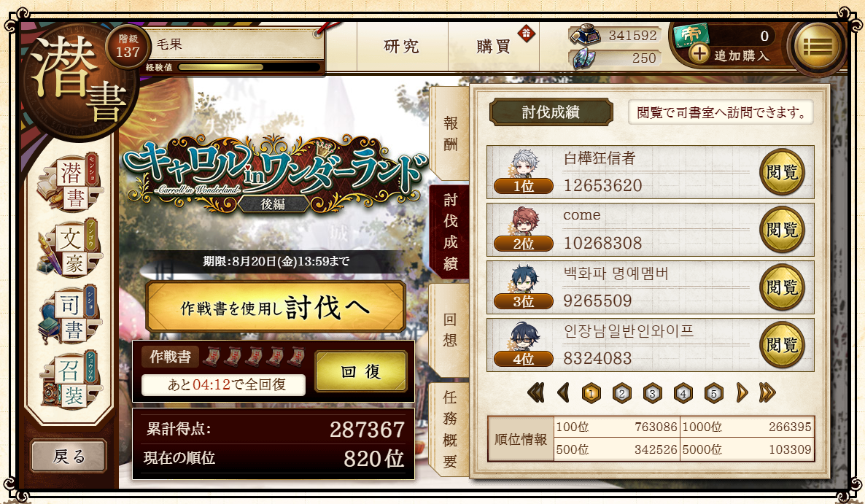Jump to first ranking page arrow

535,392
